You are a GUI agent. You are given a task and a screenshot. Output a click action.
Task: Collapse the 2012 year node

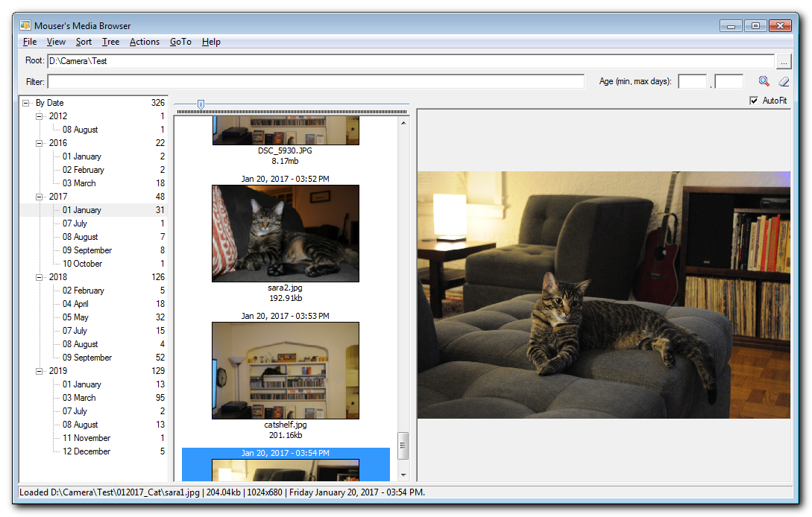tap(39, 116)
